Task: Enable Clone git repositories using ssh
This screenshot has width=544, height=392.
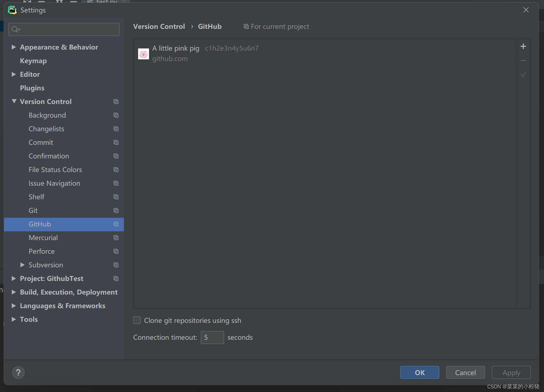Action: (x=137, y=320)
